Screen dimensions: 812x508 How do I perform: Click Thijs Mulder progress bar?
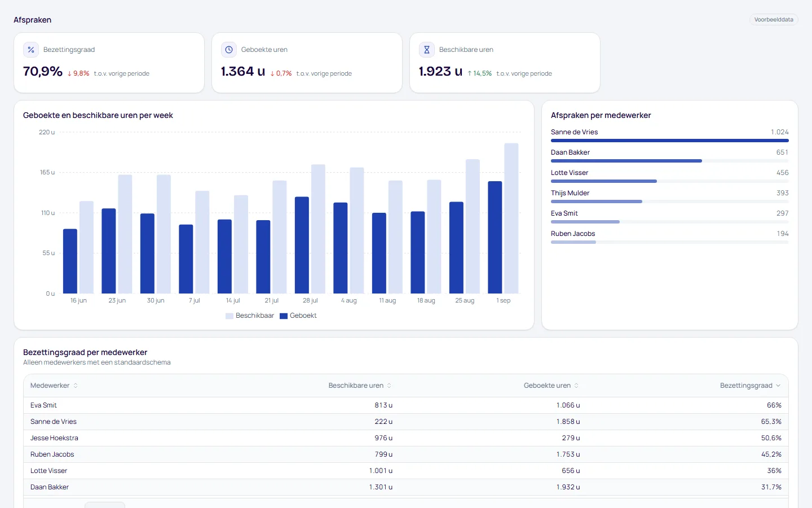(x=670, y=202)
